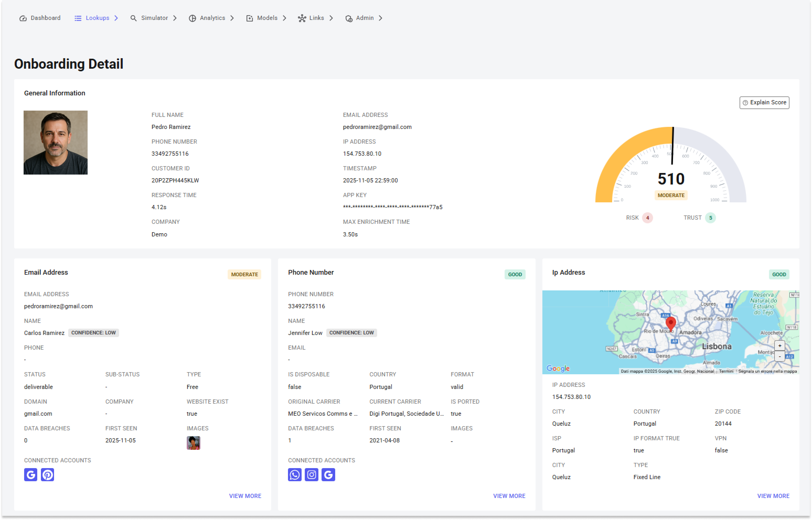The height and width of the screenshot is (520, 812).
Task: Click the Dashboard gauge icon
Action: [x=23, y=18]
